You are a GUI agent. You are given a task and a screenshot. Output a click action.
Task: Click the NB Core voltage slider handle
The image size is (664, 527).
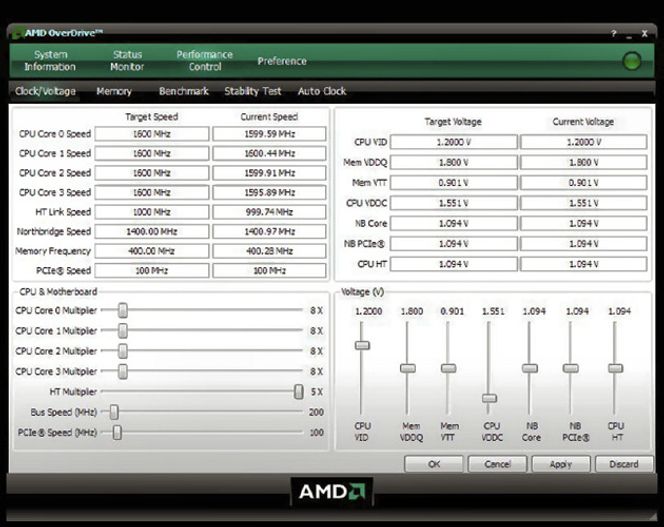tap(530, 368)
